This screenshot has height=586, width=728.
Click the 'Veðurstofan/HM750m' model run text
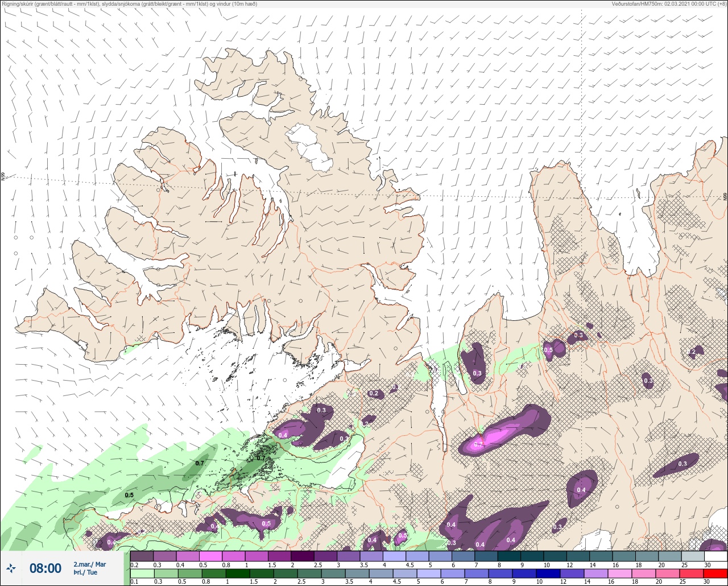pyautogui.click(x=636, y=3)
